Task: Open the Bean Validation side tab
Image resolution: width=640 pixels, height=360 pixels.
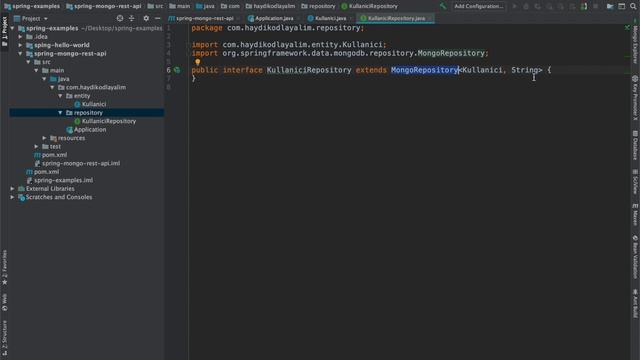Action: pyautogui.click(x=635, y=257)
